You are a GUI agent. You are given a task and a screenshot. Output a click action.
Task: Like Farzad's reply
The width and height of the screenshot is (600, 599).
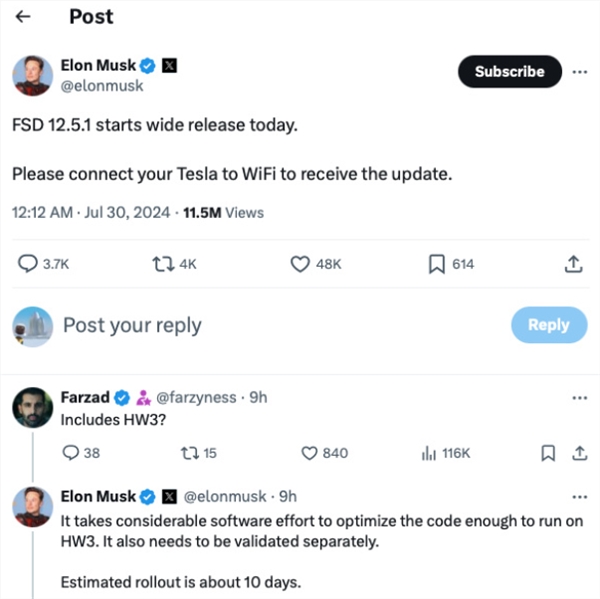coord(310,453)
